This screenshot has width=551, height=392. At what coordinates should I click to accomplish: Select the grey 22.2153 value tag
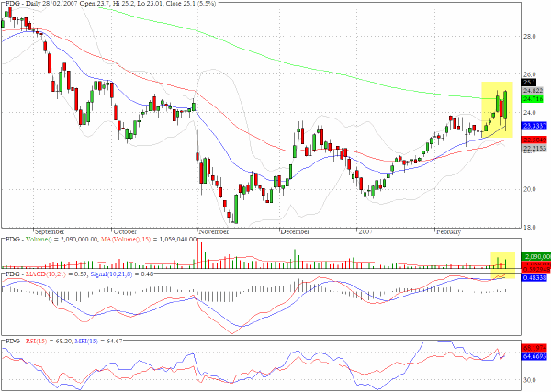(x=534, y=149)
